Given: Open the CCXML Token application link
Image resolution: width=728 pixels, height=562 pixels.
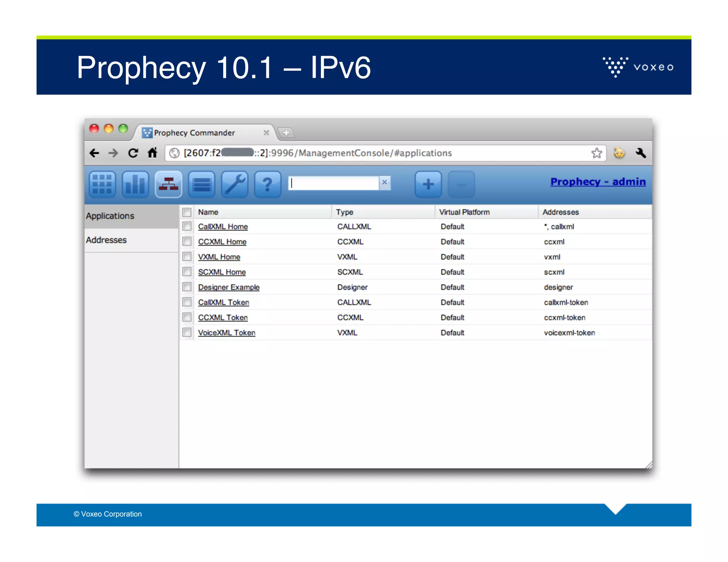Looking at the screenshot, I should click(223, 318).
